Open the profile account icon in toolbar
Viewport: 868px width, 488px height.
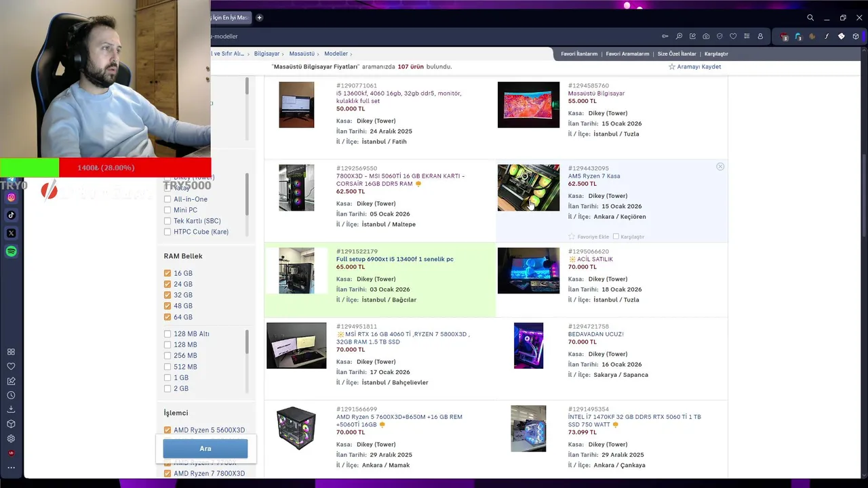(x=760, y=36)
